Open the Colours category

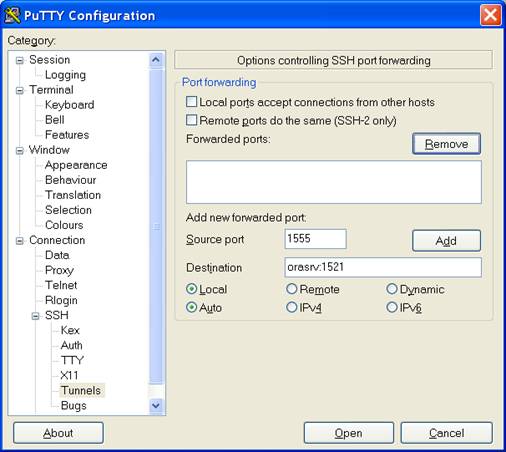tap(64, 225)
